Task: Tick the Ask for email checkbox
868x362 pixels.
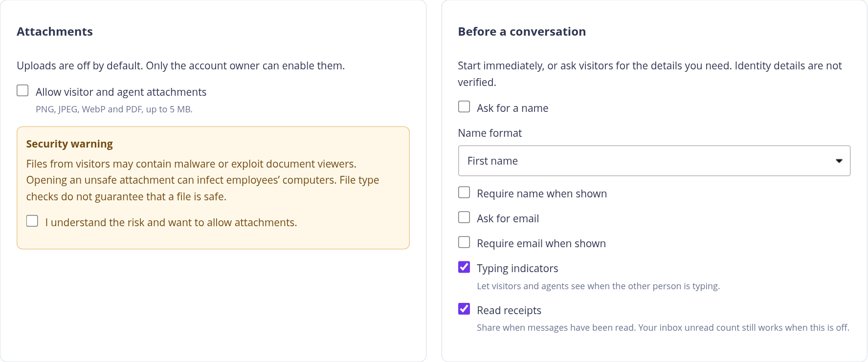Action: 464,217
